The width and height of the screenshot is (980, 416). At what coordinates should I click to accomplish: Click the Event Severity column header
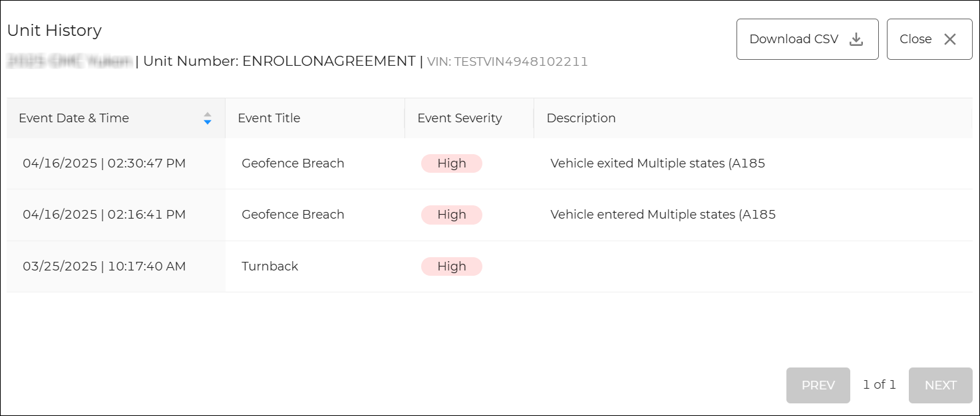459,118
